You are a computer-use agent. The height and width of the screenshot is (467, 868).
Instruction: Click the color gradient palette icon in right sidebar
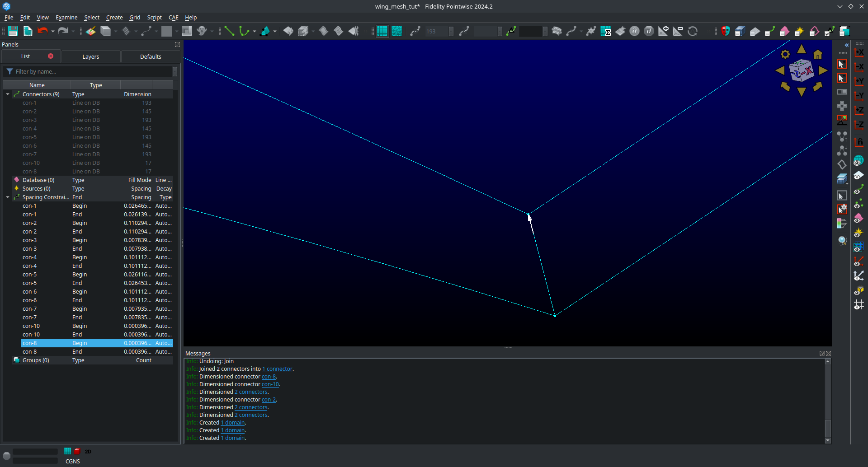point(842,223)
